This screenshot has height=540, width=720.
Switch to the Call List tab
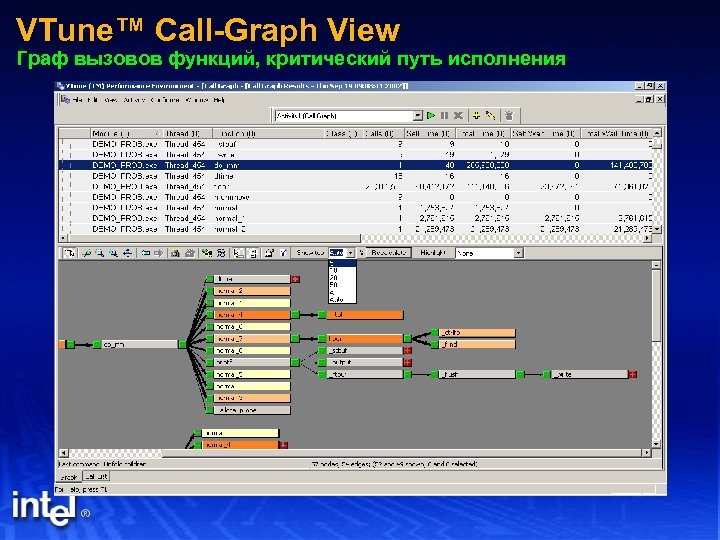pyautogui.click(x=96, y=477)
